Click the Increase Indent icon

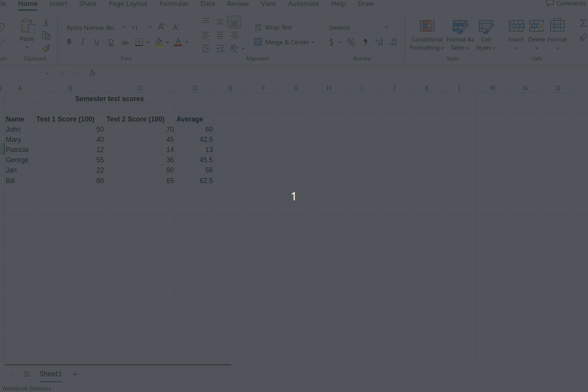(x=220, y=49)
